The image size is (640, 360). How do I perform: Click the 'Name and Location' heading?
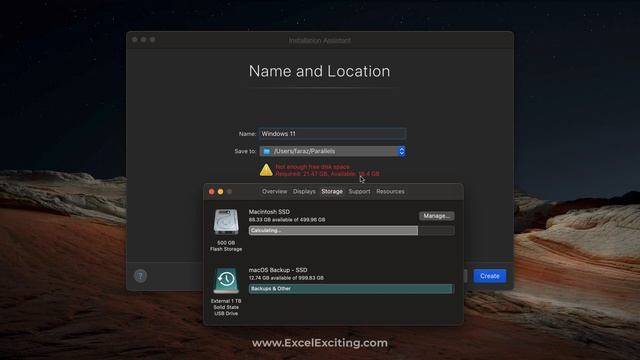(x=320, y=71)
